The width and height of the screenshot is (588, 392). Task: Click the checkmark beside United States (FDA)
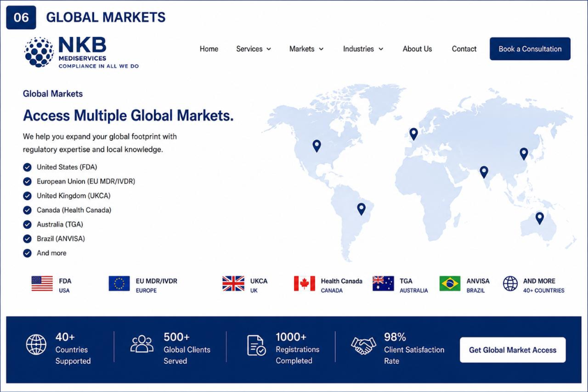[x=28, y=167]
